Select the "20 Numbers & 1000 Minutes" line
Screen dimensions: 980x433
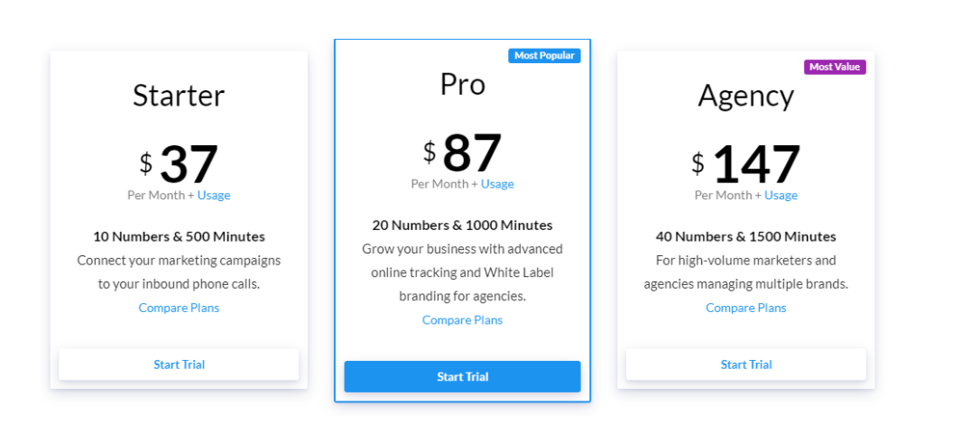tap(462, 225)
